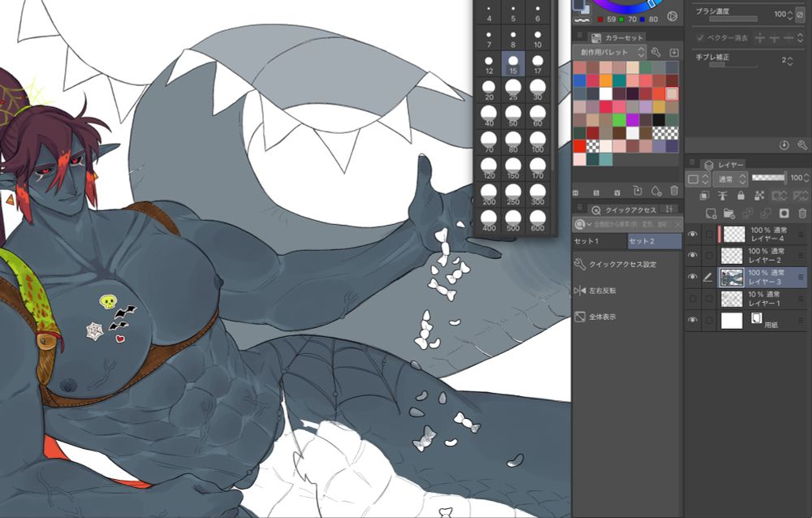
Task: Select the レイヤー panel tab
Action: pos(724,165)
